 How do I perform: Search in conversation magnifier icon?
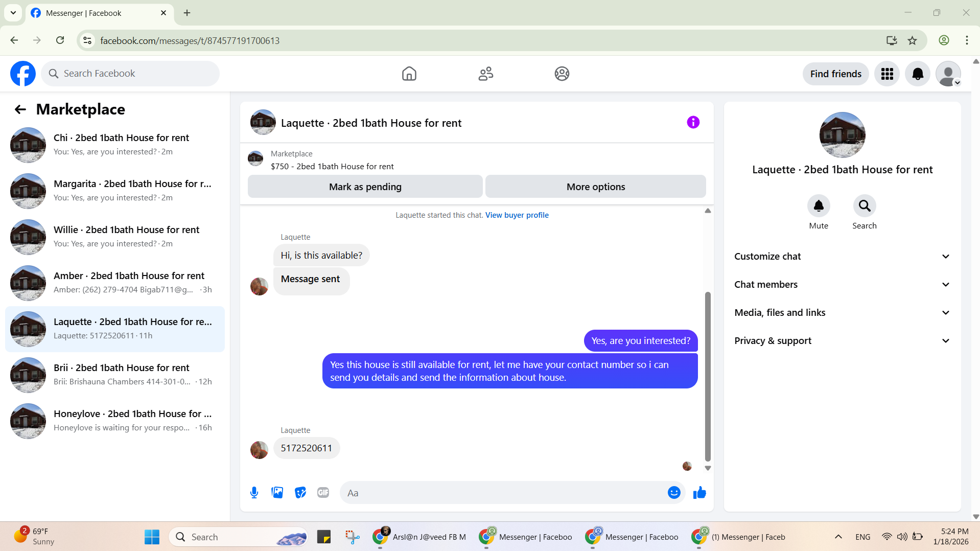(865, 206)
